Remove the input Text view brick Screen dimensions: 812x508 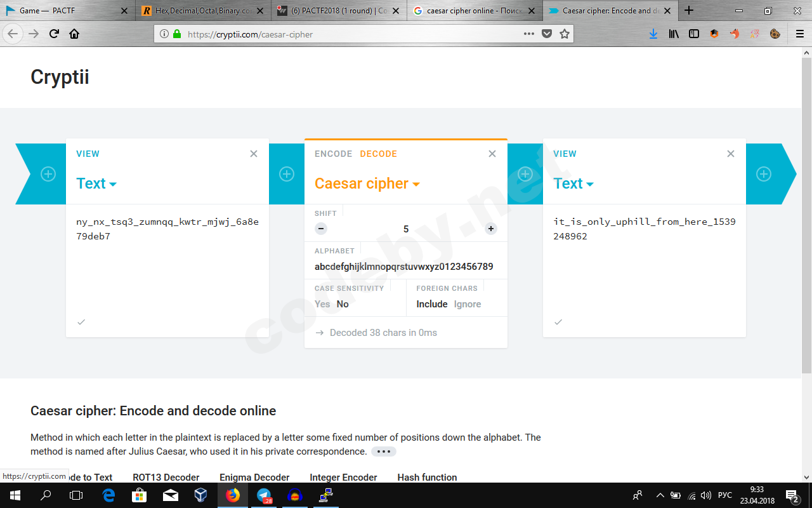254,154
